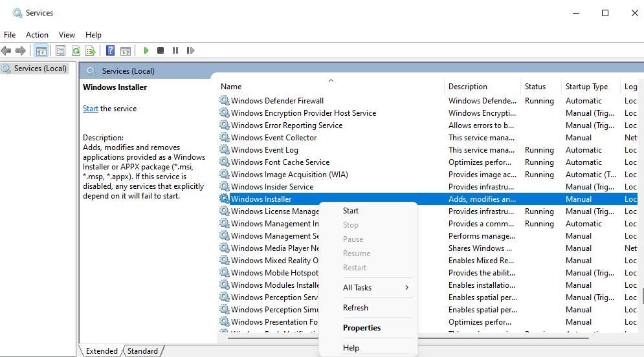Select gear icon of Windows Event Log
The image size is (644, 357).
[224, 150]
